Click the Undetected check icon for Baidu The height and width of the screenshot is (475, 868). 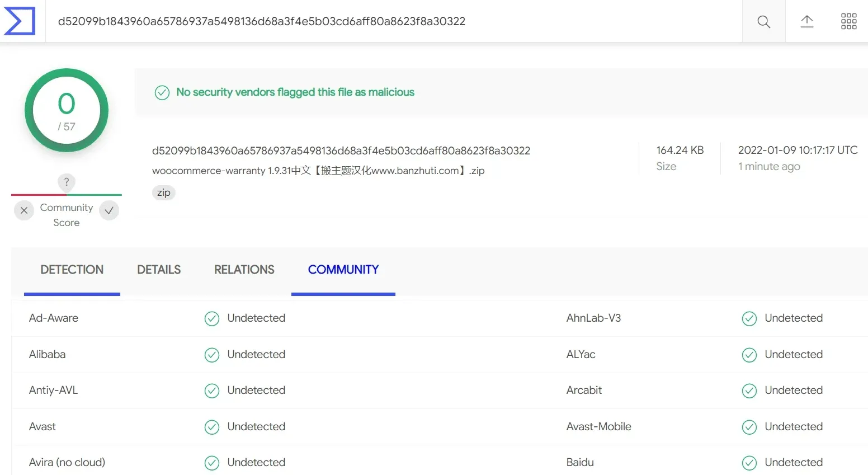click(749, 463)
